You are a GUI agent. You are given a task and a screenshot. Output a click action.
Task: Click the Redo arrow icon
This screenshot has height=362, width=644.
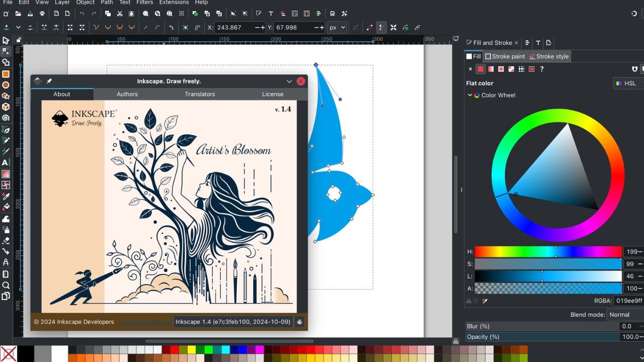(94, 14)
